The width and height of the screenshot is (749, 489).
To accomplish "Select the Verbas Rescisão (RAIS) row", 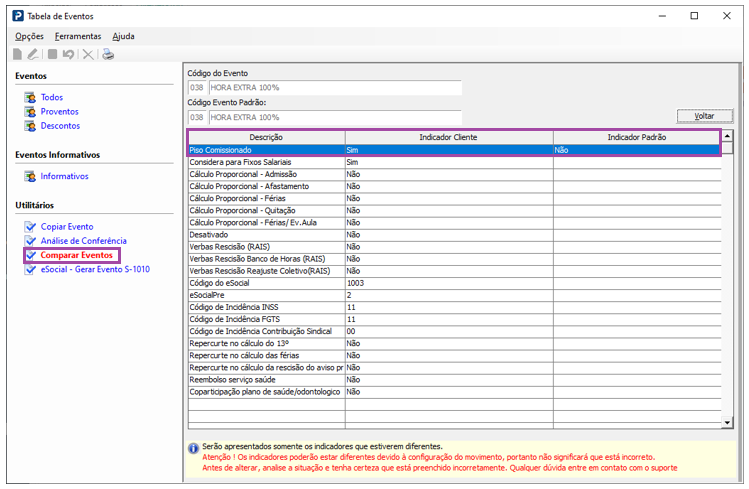I will point(454,247).
